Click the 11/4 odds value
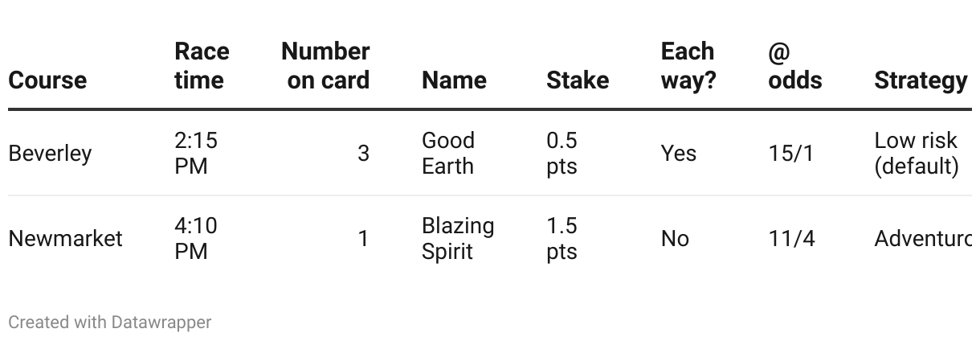This screenshot has height=341, width=980. (x=791, y=239)
